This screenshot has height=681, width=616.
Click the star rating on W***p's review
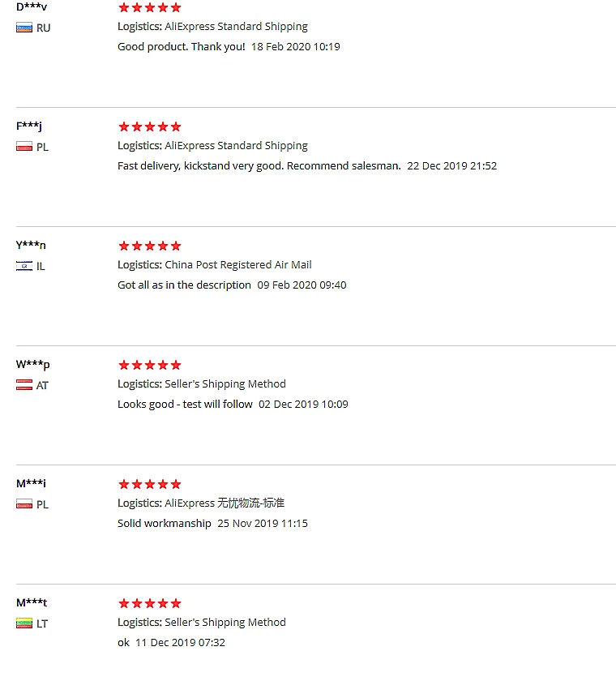pos(150,365)
